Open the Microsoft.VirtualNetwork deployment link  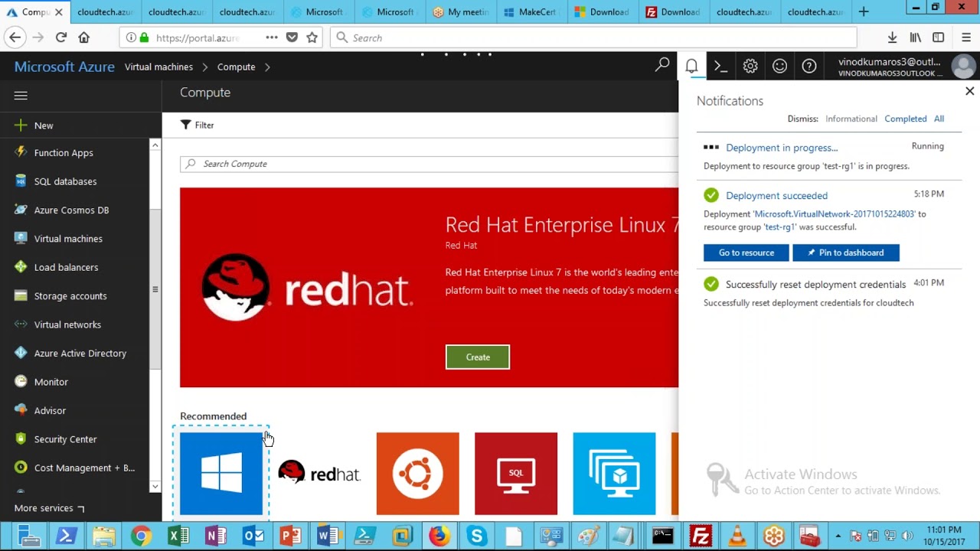click(x=834, y=214)
